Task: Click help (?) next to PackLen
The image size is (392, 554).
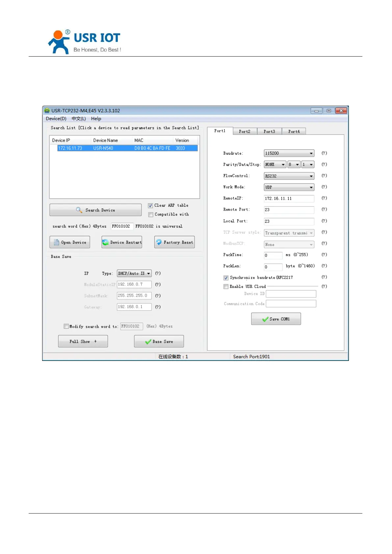Action: [324, 265]
